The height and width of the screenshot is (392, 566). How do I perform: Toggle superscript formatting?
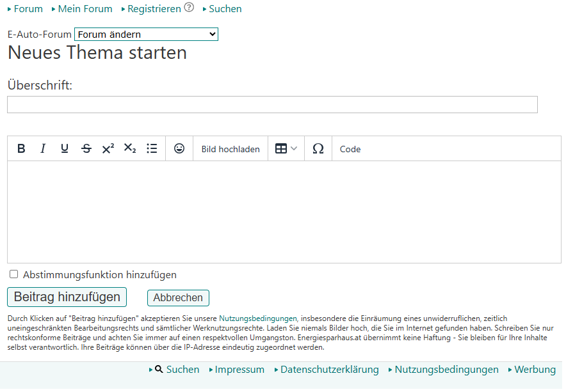(108, 148)
